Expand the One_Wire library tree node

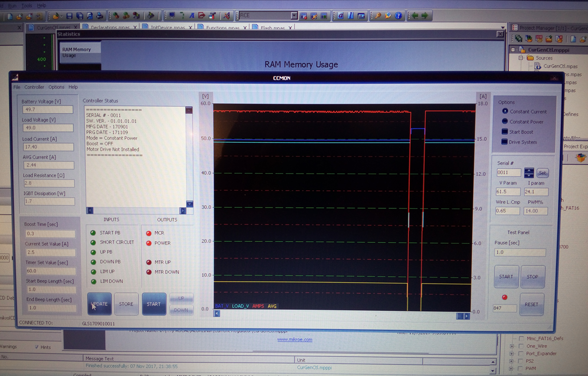(x=512, y=346)
